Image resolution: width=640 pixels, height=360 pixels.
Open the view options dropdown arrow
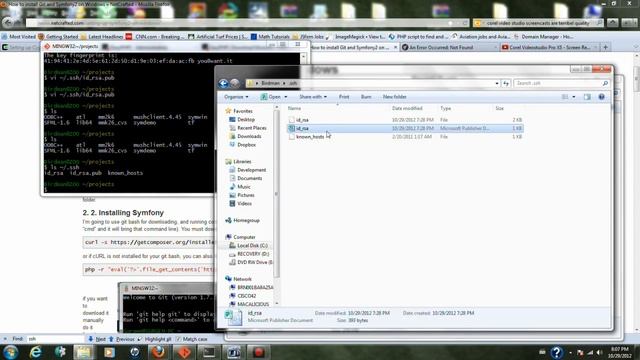coord(573,97)
